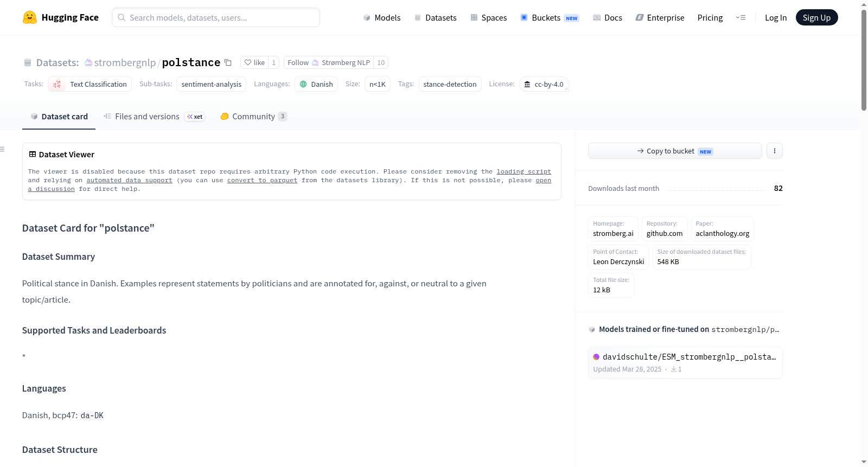Click the 12 kB total file size
868x467 pixels.
pyautogui.click(x=611, y=285)
